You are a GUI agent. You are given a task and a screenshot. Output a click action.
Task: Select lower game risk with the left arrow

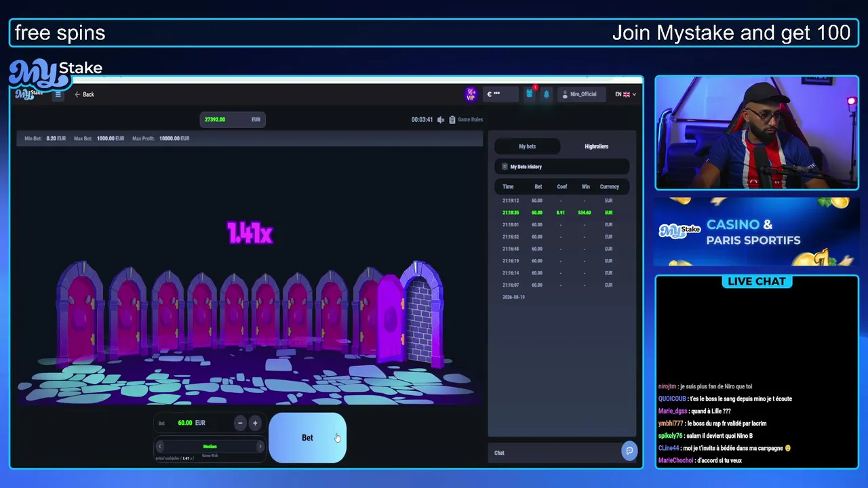point(160,446)
